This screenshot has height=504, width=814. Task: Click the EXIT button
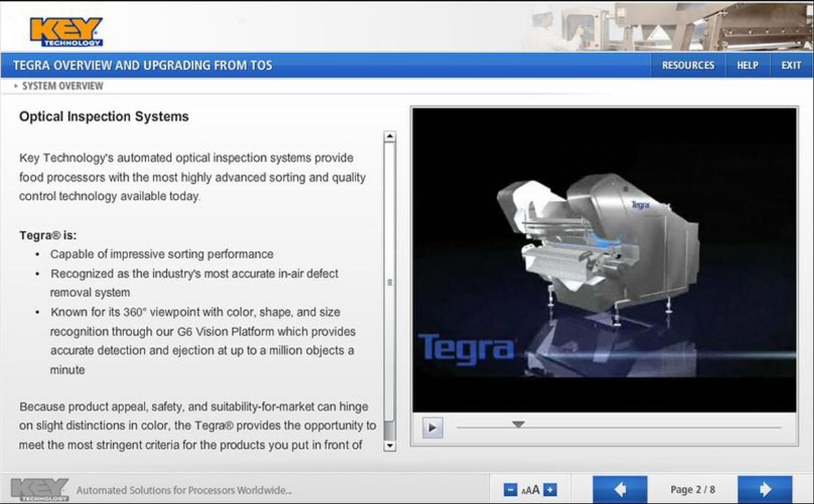pos(790,65)
